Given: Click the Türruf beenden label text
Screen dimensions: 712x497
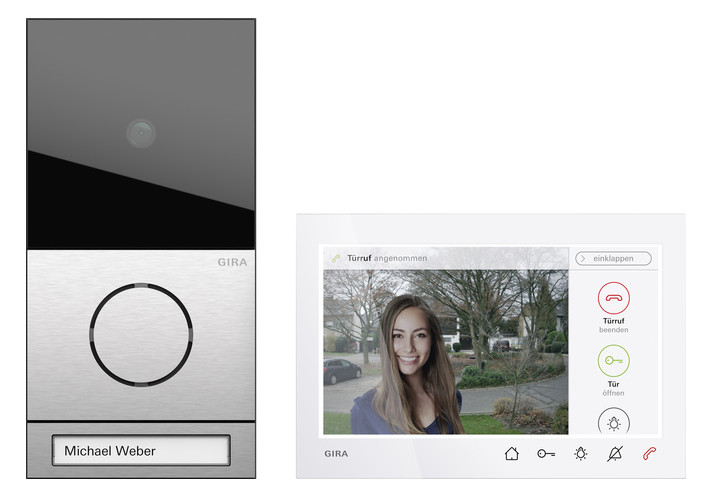Looking at the screenshot, I should (613, 325).
